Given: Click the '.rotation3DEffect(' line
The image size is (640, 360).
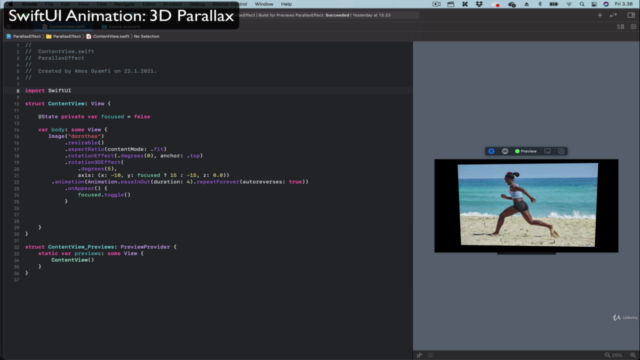Looking at the screenshot, I should tap(94, 162).
